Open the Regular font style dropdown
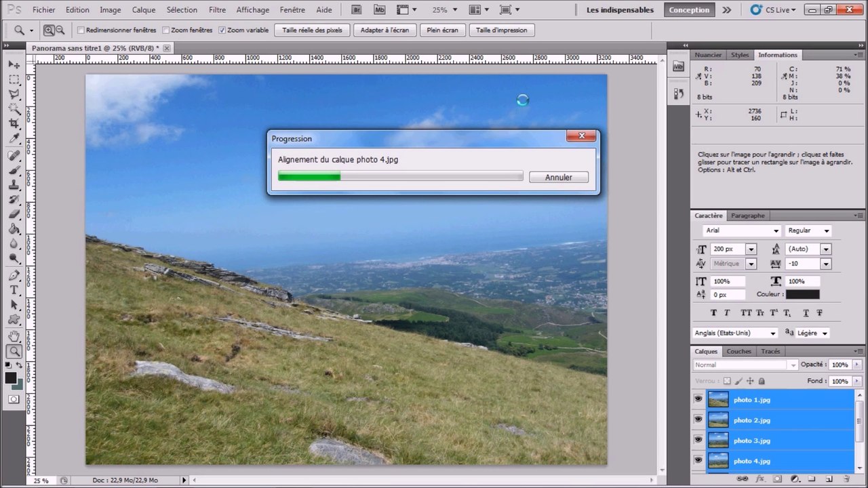This screenshot has width=868, height=488. (826, 231)
